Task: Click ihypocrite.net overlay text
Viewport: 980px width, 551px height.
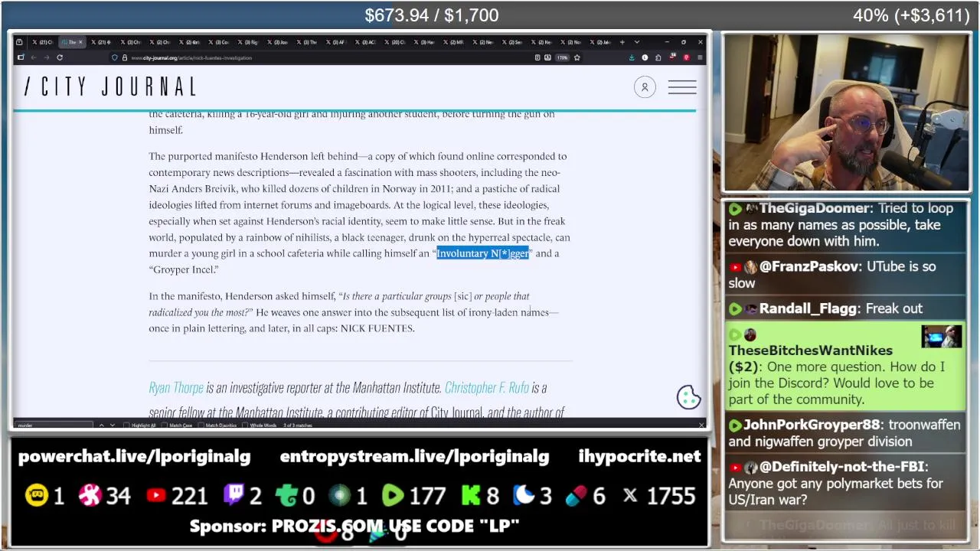Action: pos(639,456)
